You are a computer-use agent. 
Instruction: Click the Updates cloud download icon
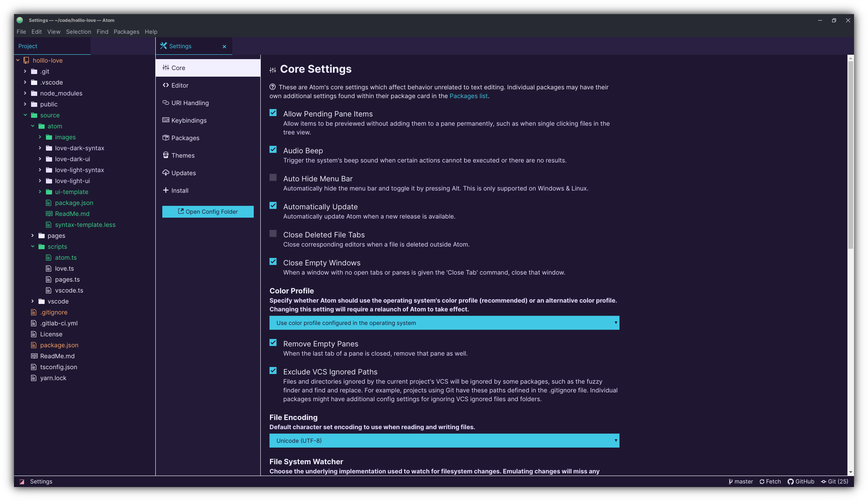(166, 173)
